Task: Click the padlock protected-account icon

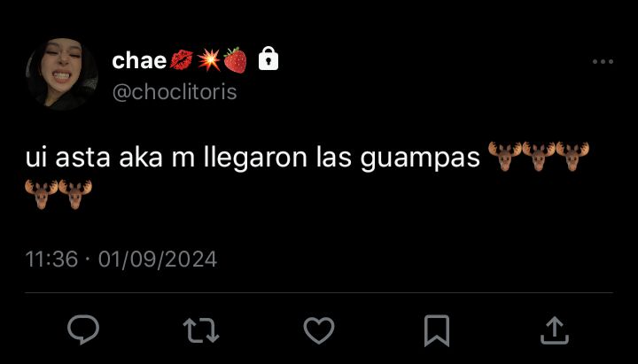Action: tap(268, 59)
